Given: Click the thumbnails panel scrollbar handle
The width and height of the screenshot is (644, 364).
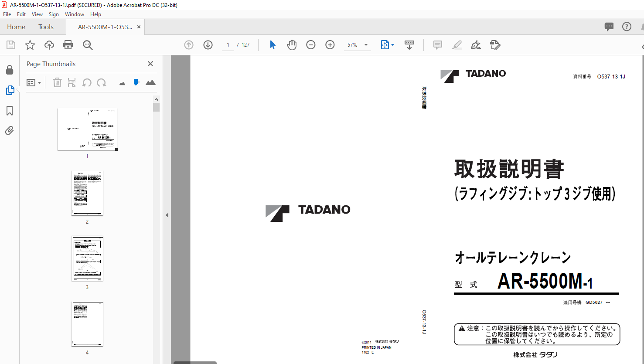Looking at the screenshot, I should click(x=156, y=107).
